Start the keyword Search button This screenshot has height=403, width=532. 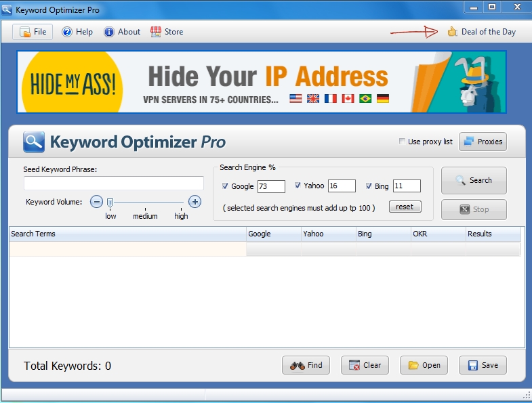474,180
